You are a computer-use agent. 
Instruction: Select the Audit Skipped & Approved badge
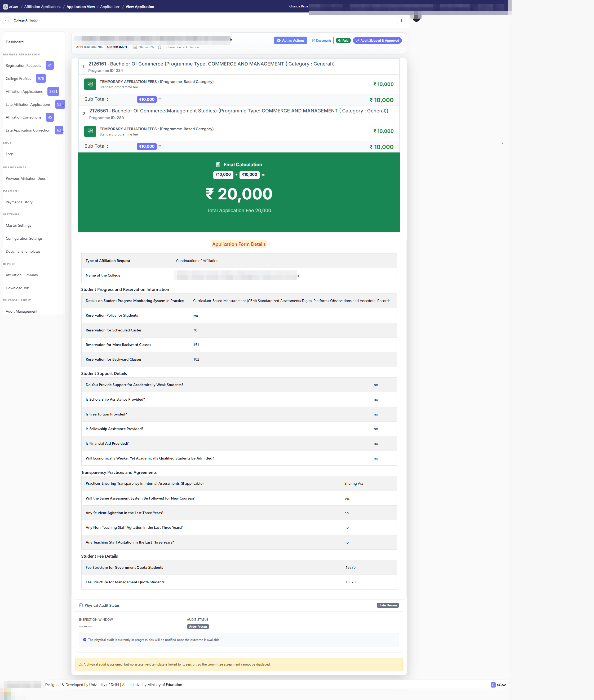tap(377, 41)
